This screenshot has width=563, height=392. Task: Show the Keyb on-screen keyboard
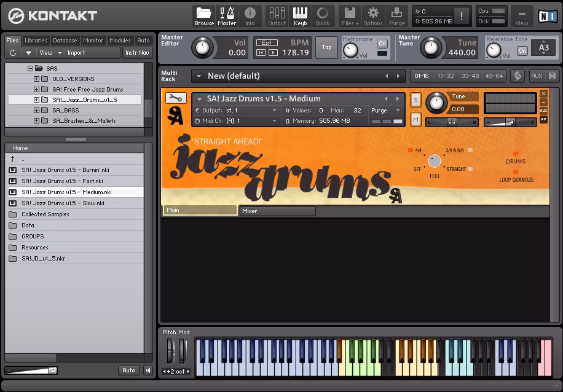pos(300,16)
